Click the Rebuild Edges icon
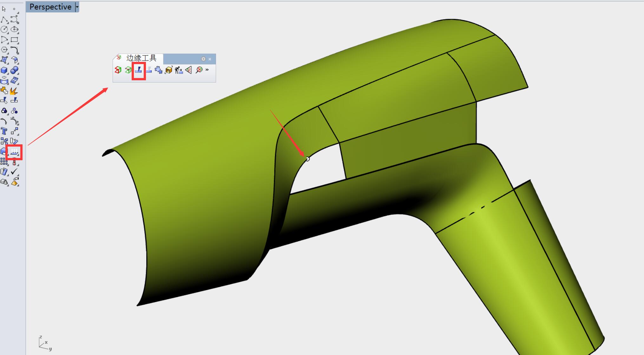 pyautogui.click(x=179, y=70)
